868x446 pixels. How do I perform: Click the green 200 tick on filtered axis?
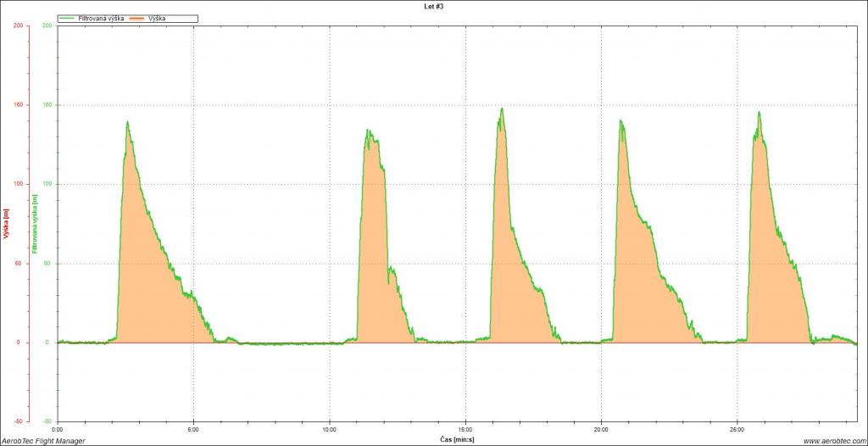point(47,25)
